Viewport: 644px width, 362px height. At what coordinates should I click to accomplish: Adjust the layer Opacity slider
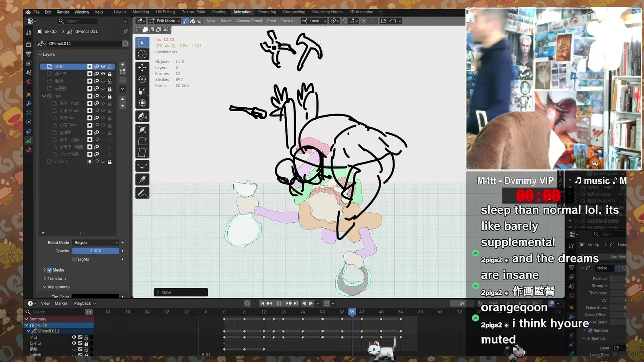click(96, 251)
